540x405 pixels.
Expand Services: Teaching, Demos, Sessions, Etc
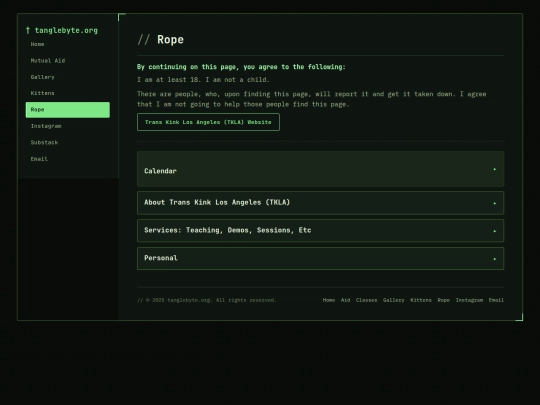click(320, 230)
